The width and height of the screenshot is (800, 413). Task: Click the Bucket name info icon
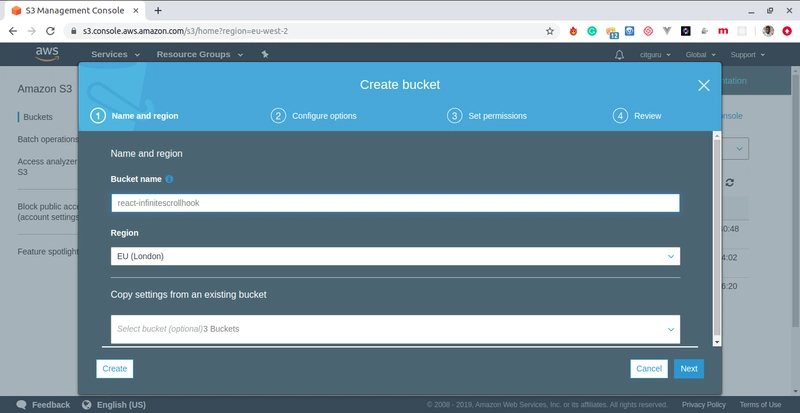(169, 179)
